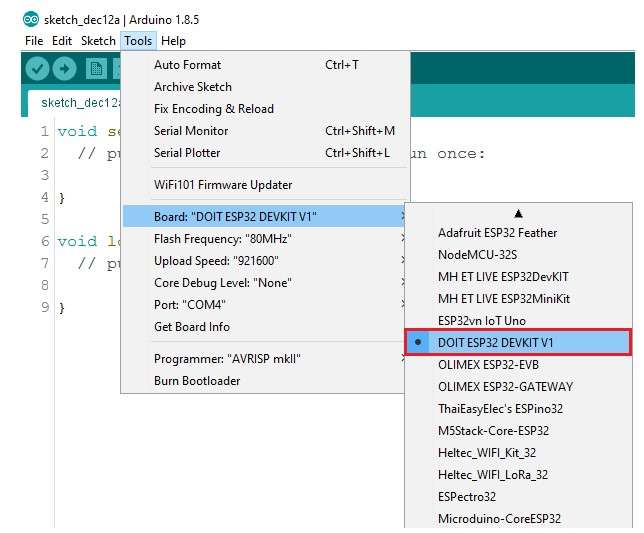644x533 pixels.
Task: Select Heltec_WIFI_Kit_32 board
Action: [x=518, y=453]
